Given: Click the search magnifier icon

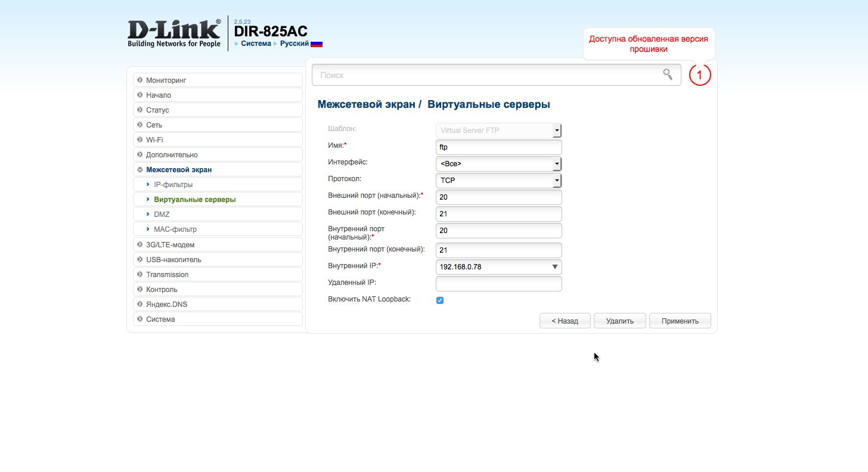Looking at the screenshot, I should click(668, 74).
